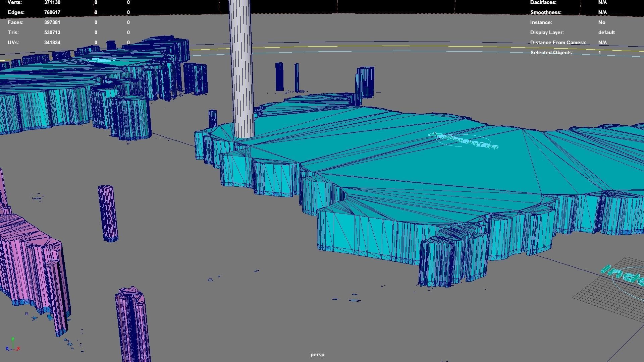Screen dimensions: 644x362
Task: Click the Tris count 530713
Action: pos(52,33)
